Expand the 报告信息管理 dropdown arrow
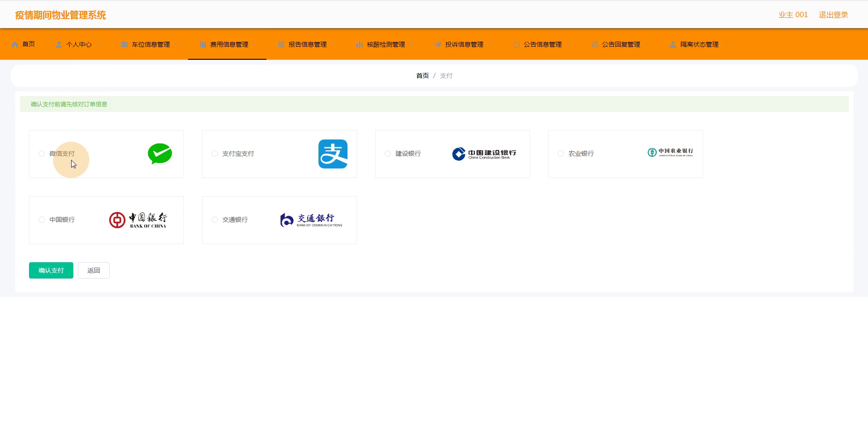Viewport: 868px width, 423px height. tap(333, 44)
